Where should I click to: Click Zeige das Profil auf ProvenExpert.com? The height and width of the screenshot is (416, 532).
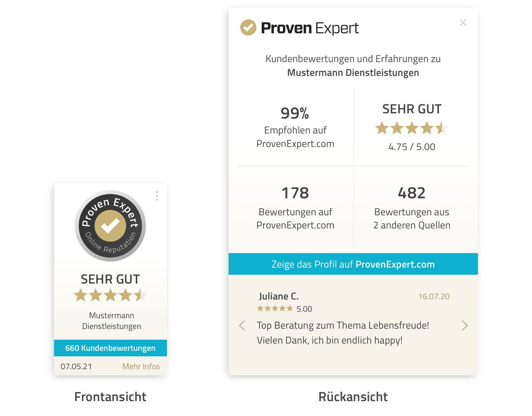point(353,264)
